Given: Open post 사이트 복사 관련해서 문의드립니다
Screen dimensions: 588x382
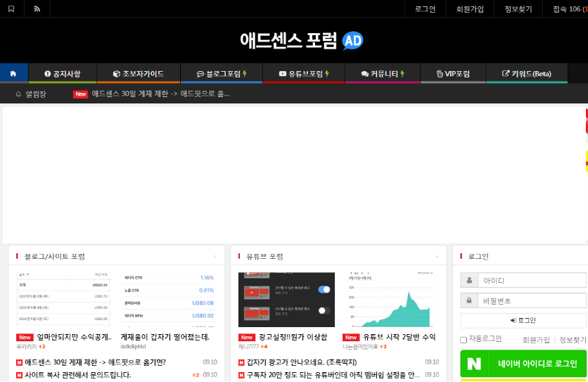Looking at the screenshot, I should 78,375.
